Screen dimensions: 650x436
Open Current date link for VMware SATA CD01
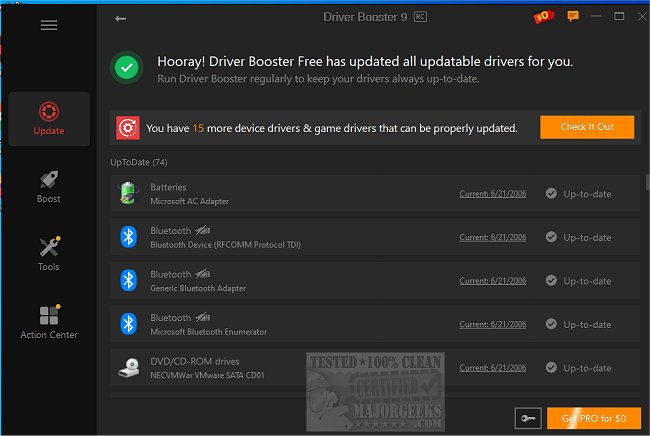(x=492, y=368)
